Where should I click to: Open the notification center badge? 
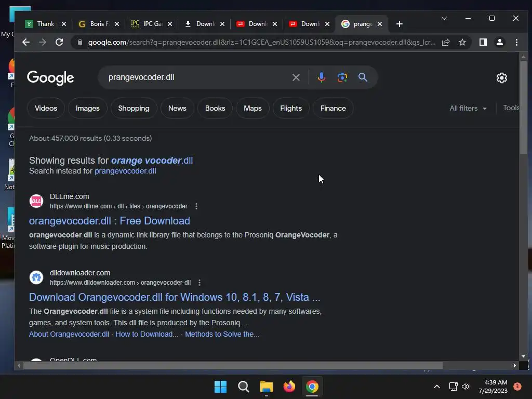coord(517,387)
